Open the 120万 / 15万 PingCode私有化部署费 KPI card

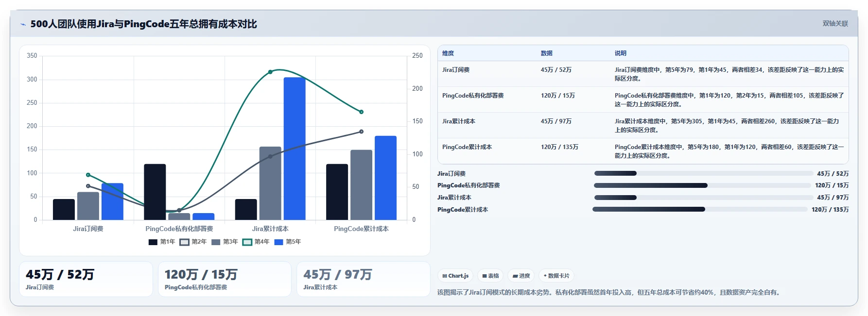225,279
